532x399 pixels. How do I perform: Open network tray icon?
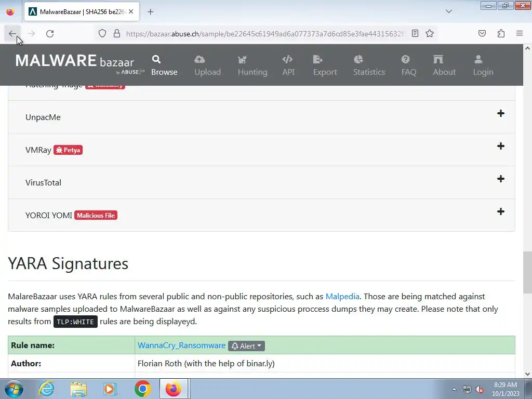click(467, 389)
